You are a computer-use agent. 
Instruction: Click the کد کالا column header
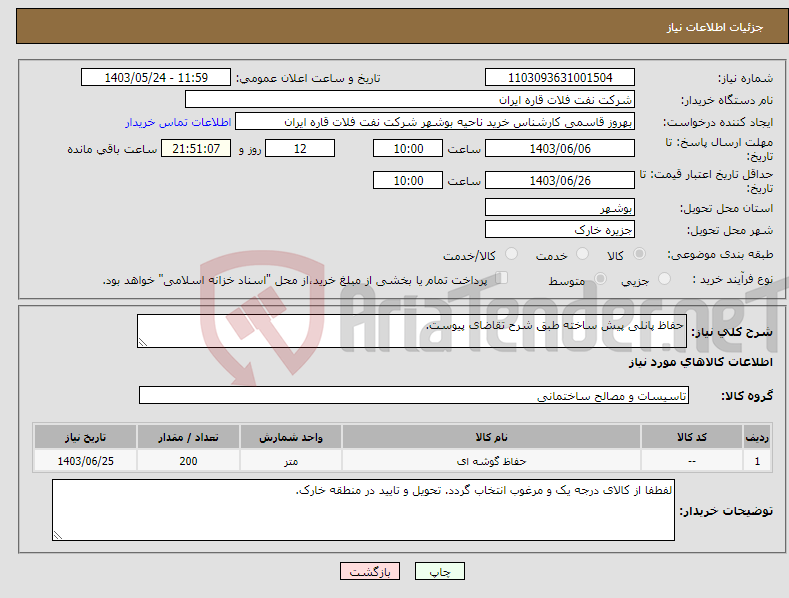[x=692, y=437]
